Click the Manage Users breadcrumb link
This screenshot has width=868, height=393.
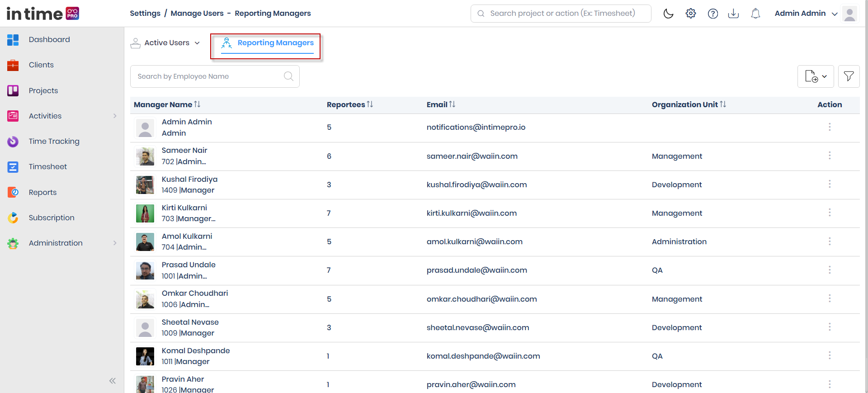(x=197, y=14)
